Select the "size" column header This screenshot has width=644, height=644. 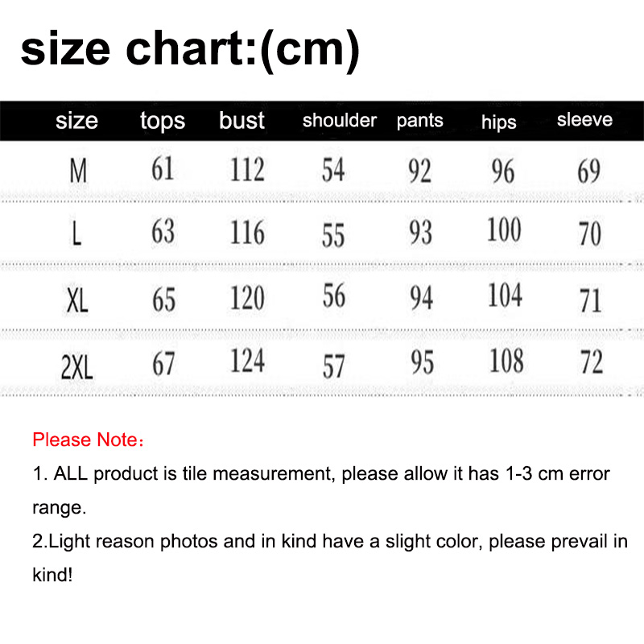pos(76,121)
